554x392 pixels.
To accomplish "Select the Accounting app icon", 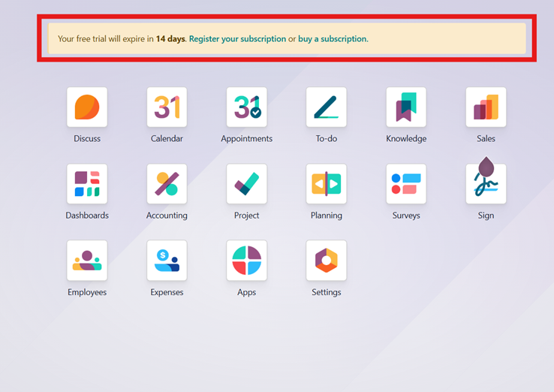I will pyautogui.click(x=167, y=184).
